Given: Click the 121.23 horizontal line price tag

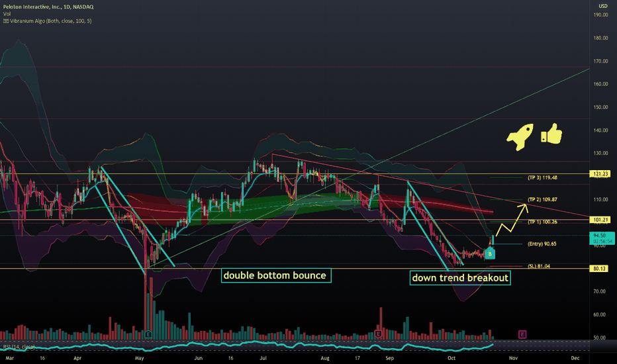Looking at the screenshot, I should point(600,173).
